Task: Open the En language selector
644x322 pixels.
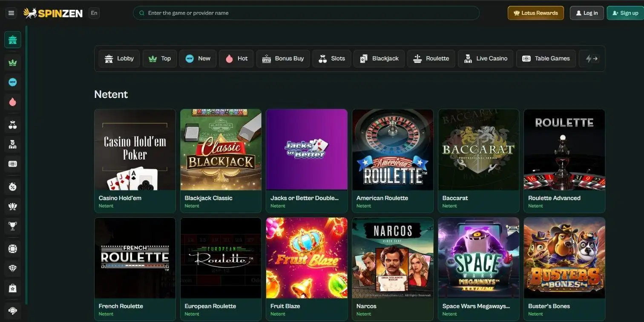Action: pyautogui.click(x=94, y=13)
